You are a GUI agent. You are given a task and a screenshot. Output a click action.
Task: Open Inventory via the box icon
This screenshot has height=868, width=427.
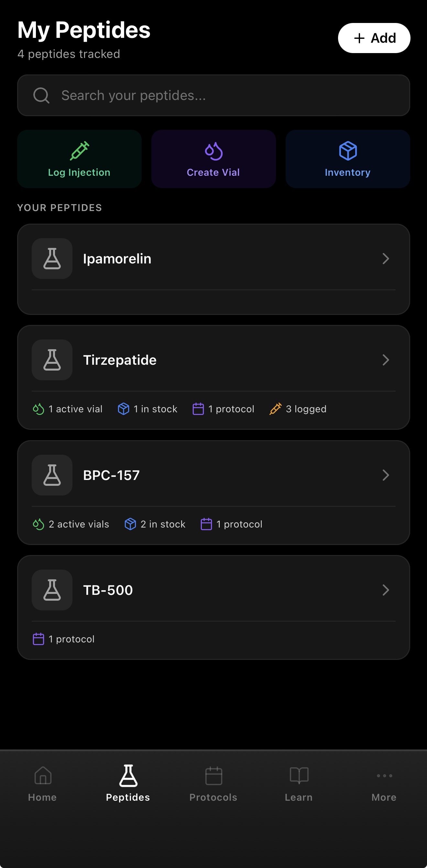coord(347,150)
